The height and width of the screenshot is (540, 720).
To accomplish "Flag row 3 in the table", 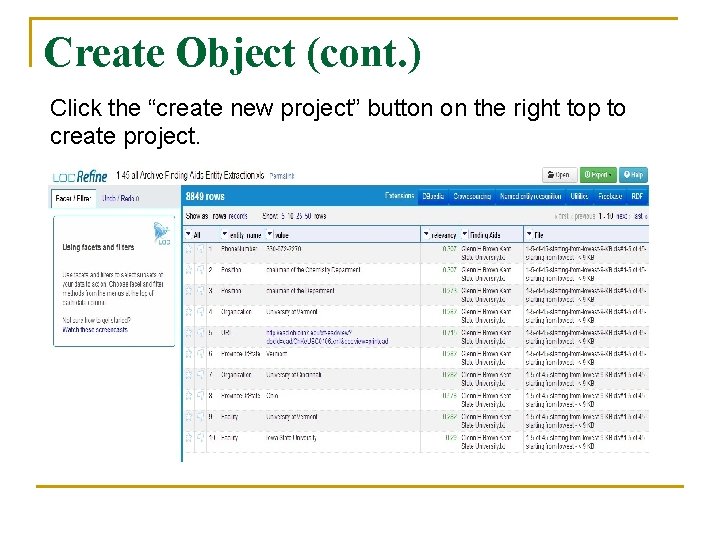I will pyautogui.click(x=200, y=291).
